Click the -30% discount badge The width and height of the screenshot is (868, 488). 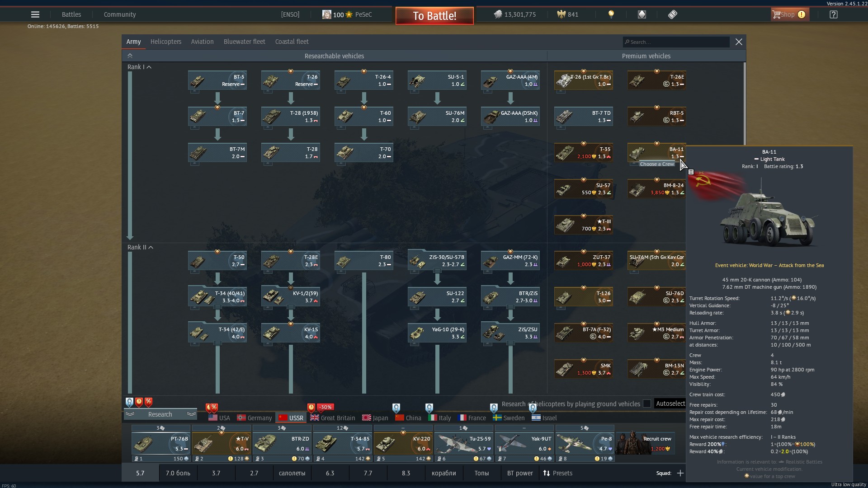pos(325,407)
